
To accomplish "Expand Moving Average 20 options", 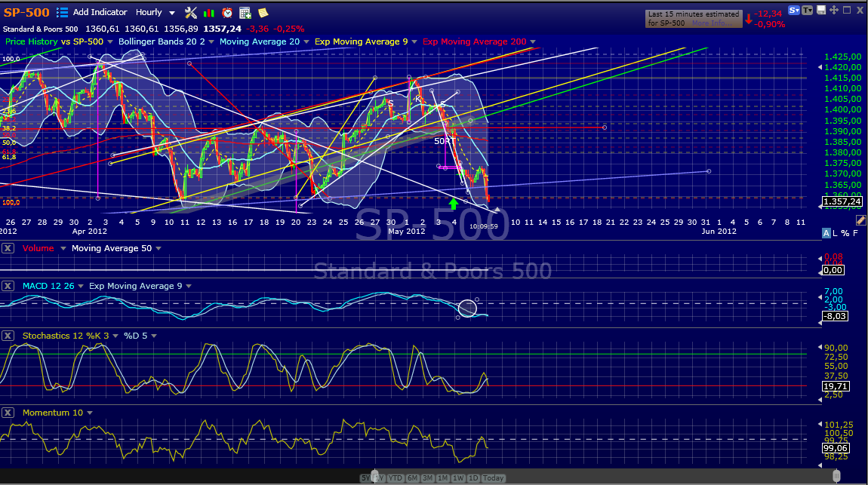I will (x=306, y=42).
